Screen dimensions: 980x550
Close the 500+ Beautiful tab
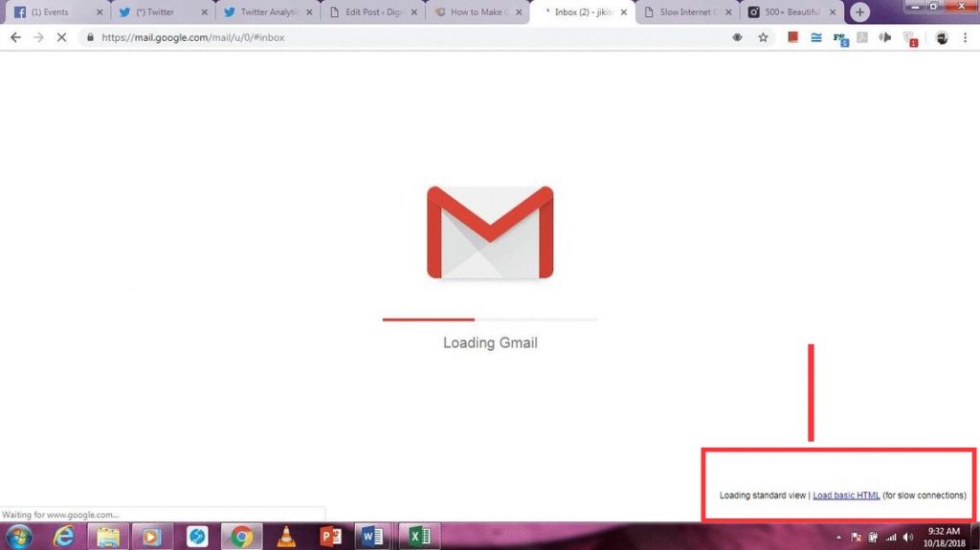tap(833, 11)
